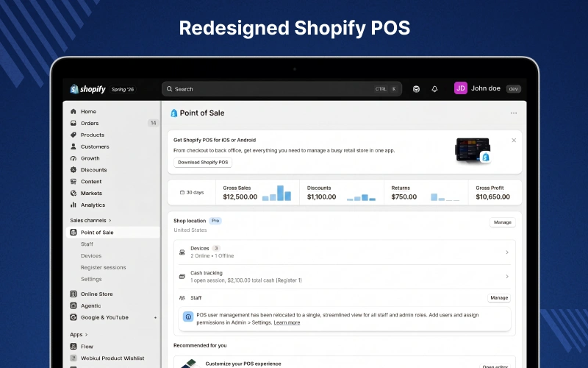Select the Products tag icon

(x=73, y=135)
